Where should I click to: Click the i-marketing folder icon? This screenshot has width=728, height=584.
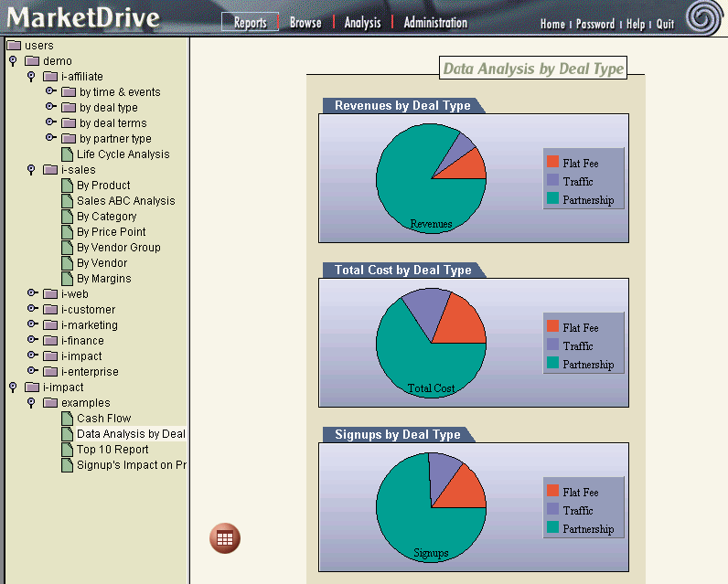click(x=50, y=325)
